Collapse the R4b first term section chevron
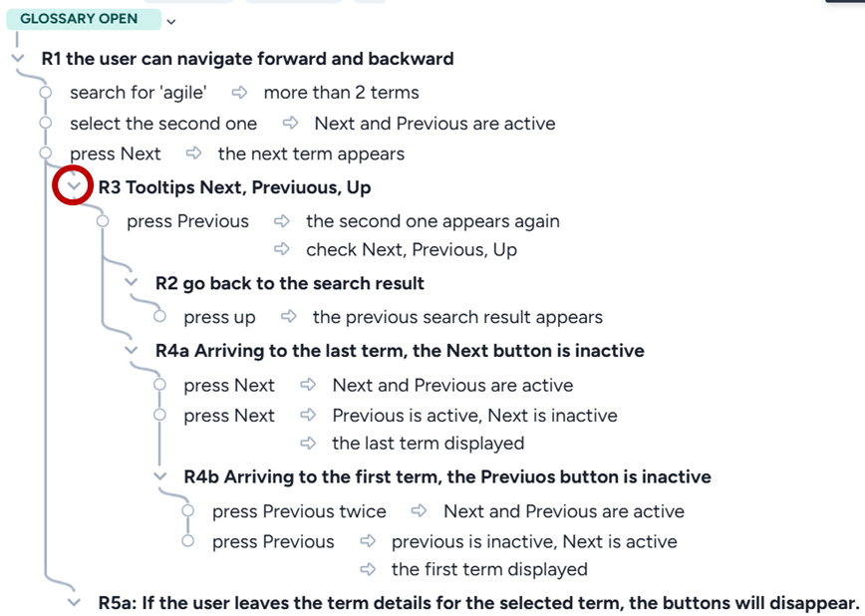 [x=160, y=477]
